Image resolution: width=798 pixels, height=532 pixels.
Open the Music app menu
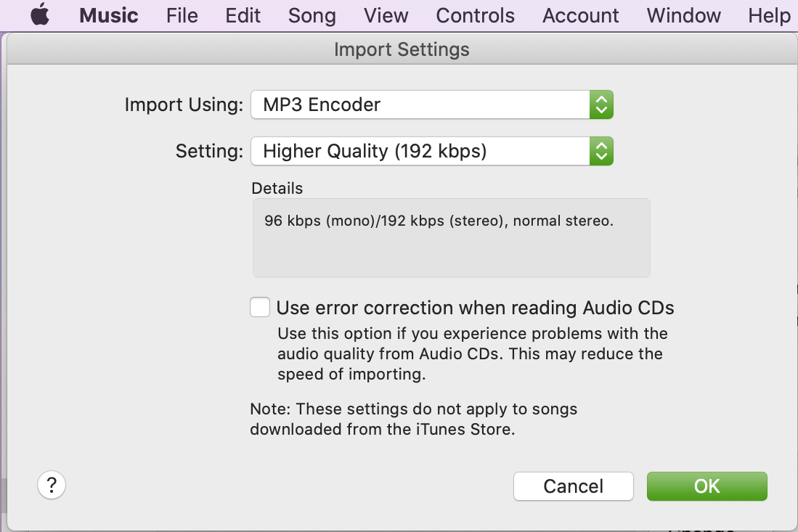(x=108, y=15)
